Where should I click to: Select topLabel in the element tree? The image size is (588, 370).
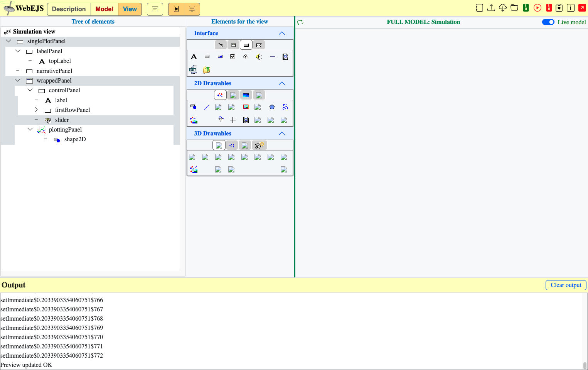[60, 61]
